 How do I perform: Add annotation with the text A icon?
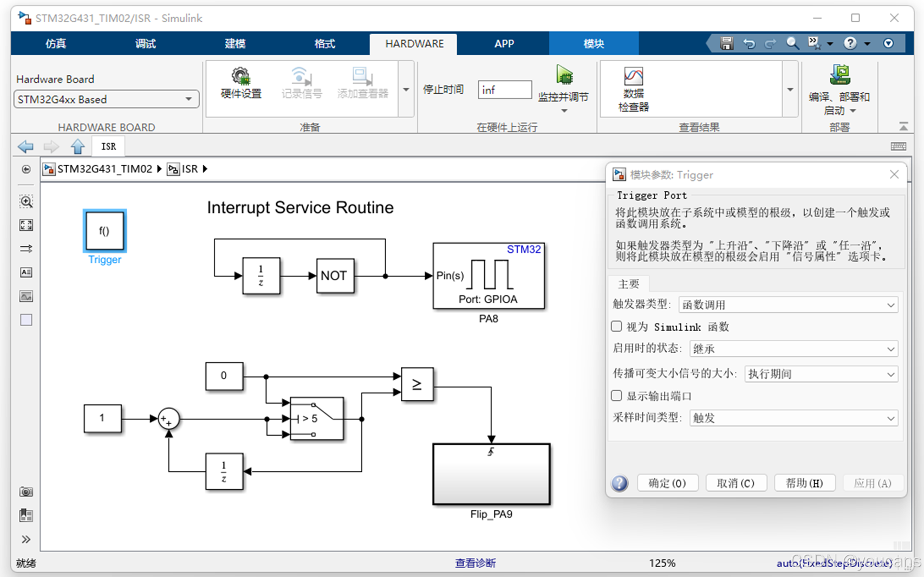26,273
